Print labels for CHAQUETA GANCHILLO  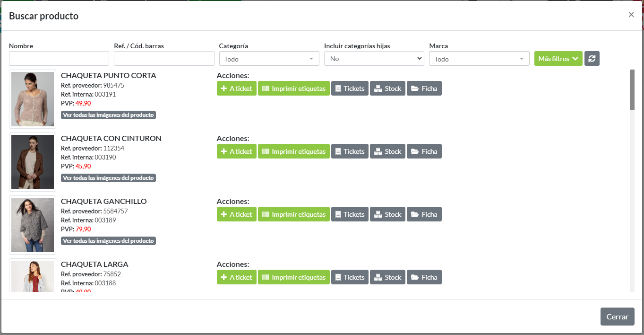tap(293, 214)
